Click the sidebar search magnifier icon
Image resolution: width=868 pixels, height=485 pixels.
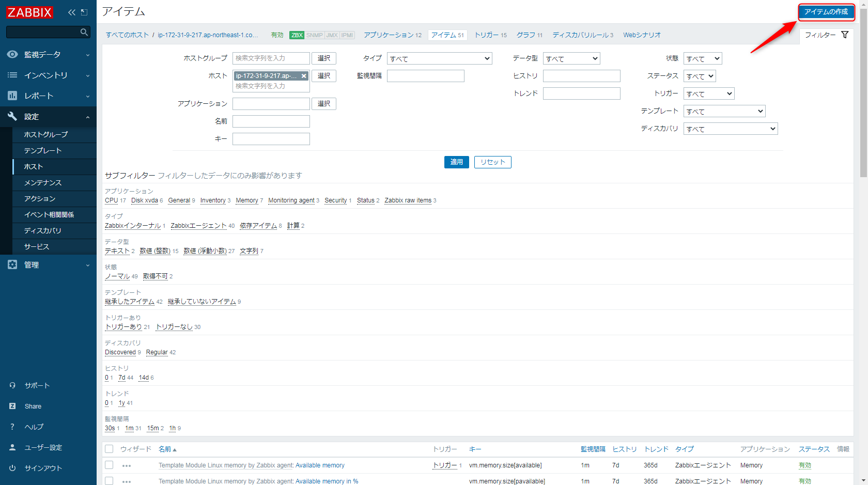pyautogui.click(x=84, y=32)
